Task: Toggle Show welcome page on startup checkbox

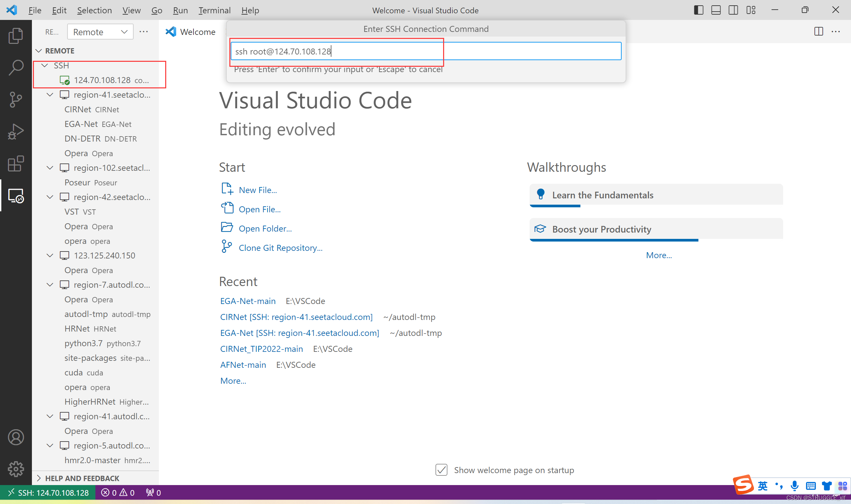Action: click(441, 470)
